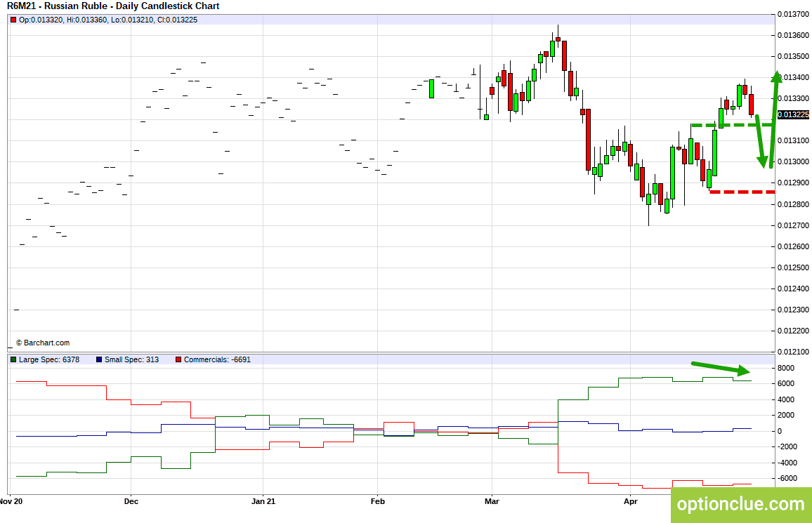This screenshot has width=812, height=523.
Task: Click the Dec label on time axis
Action: [x=131, y=501]
